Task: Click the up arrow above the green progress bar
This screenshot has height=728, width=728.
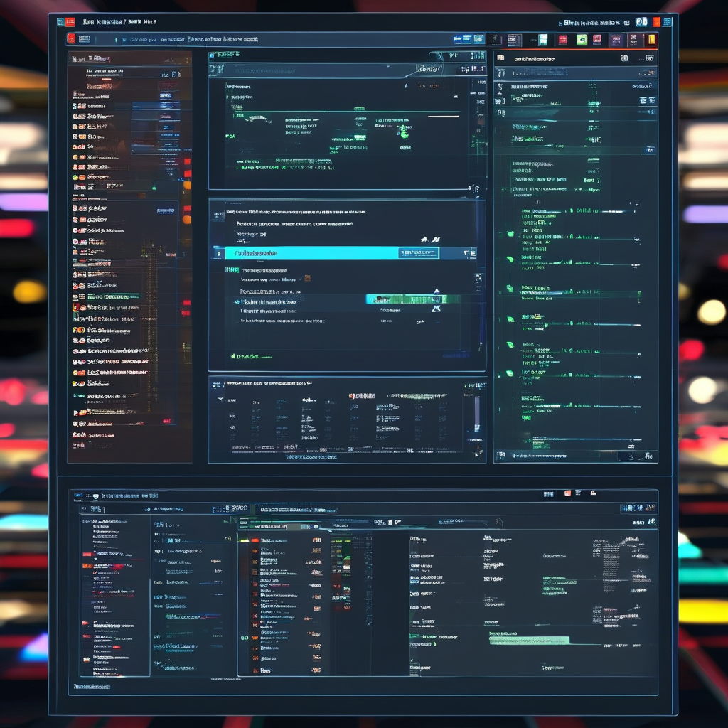Action: click(437, 291)
